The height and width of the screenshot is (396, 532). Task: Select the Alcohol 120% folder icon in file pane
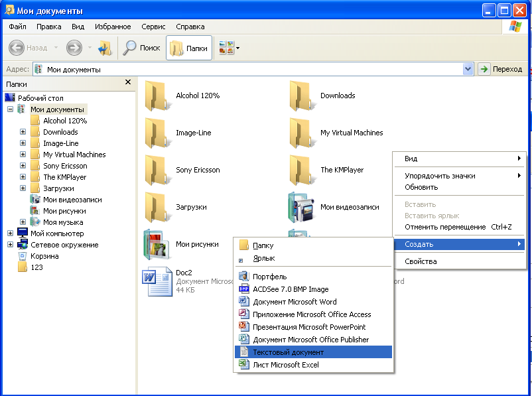click(157, 96)
